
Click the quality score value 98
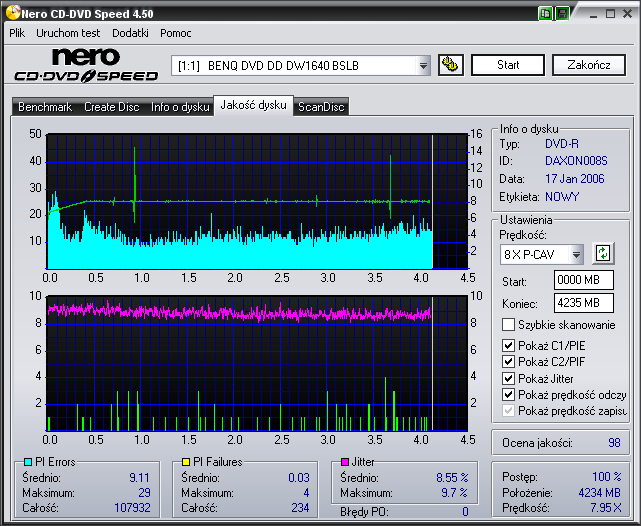click(x=614, y=443)
